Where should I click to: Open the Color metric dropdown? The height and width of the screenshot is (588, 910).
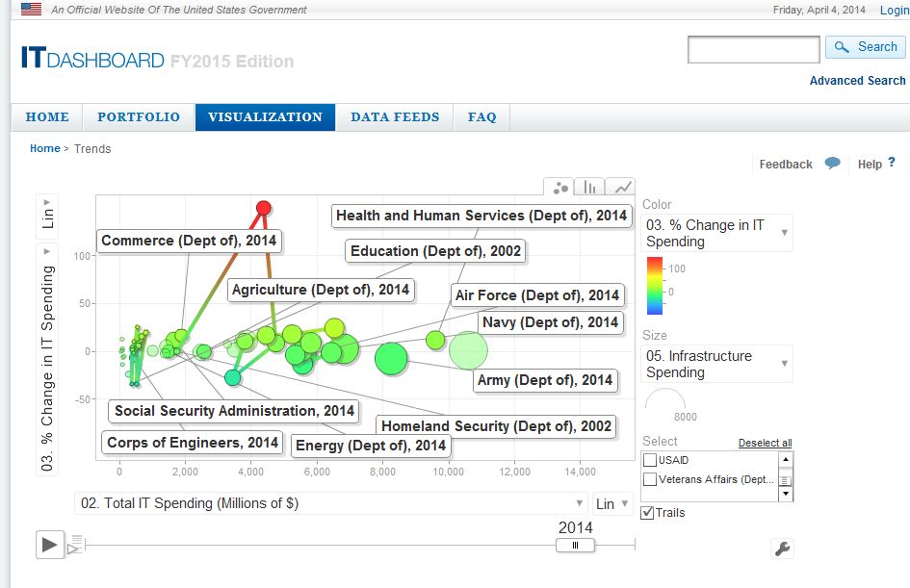tap(716, 233)
